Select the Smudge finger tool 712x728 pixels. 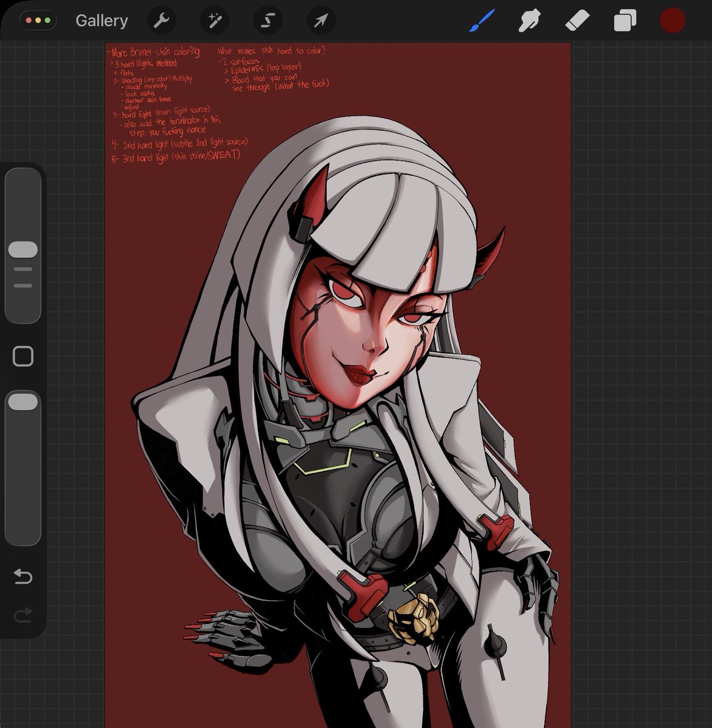point(529,21)
